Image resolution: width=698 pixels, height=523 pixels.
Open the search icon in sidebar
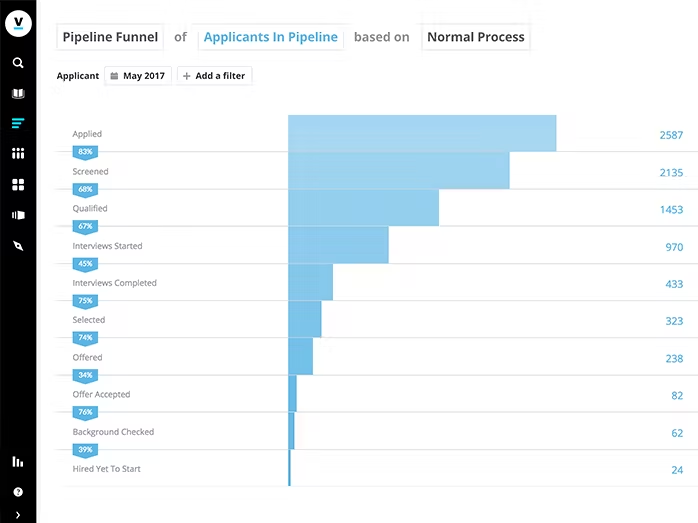tap(18, 63)
